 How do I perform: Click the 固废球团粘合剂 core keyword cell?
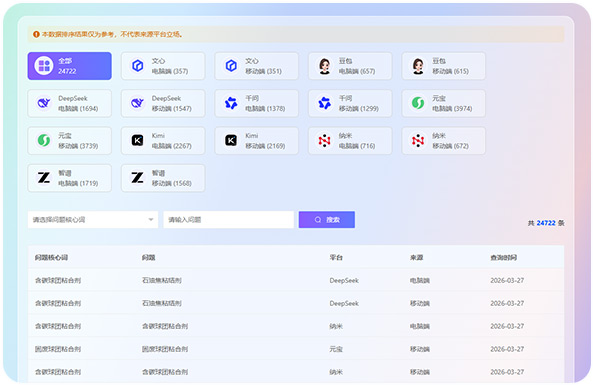click(x=58, y=349)
